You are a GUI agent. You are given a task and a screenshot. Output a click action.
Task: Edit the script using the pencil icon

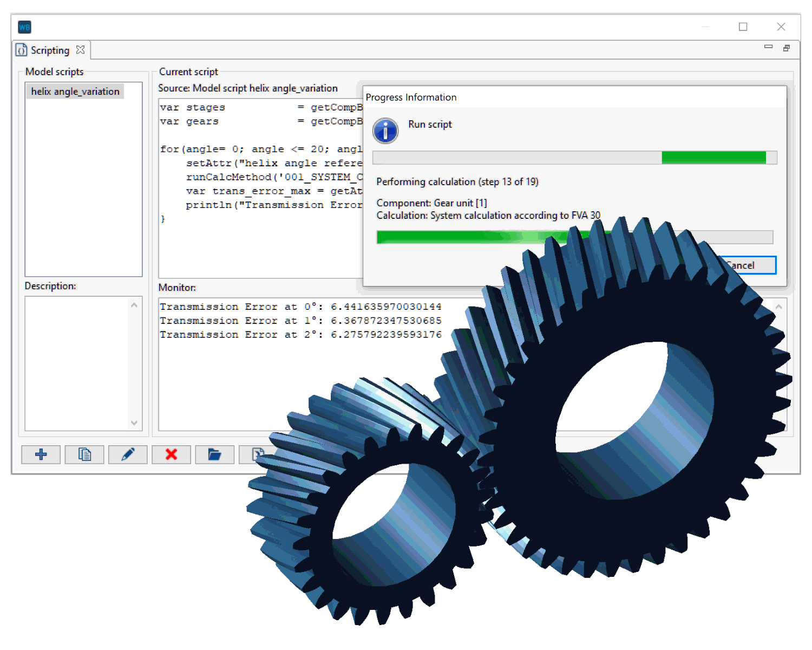(x=128, y=454)
